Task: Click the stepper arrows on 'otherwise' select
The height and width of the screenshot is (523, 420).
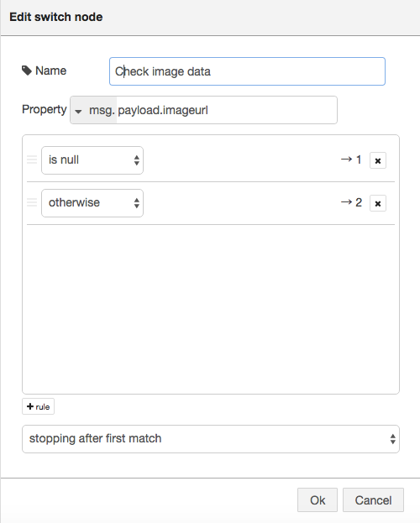Action: (x=137, y=203)
